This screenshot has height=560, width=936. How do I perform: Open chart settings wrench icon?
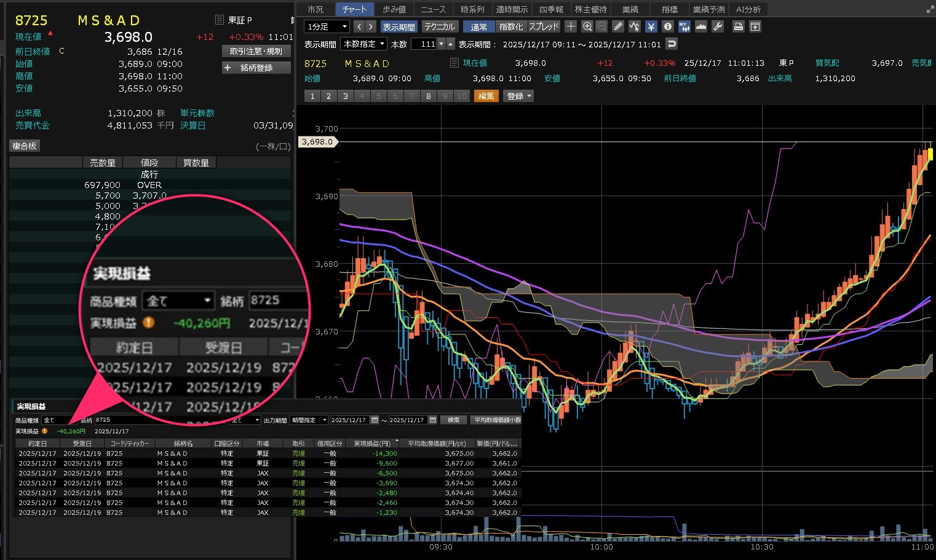pos(717,26)
